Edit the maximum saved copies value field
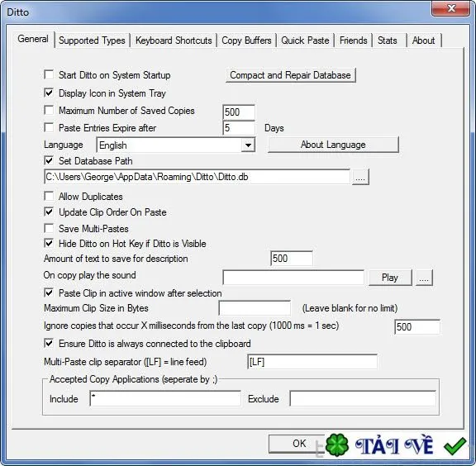476x466 pixels. click(x=239, y=112)
